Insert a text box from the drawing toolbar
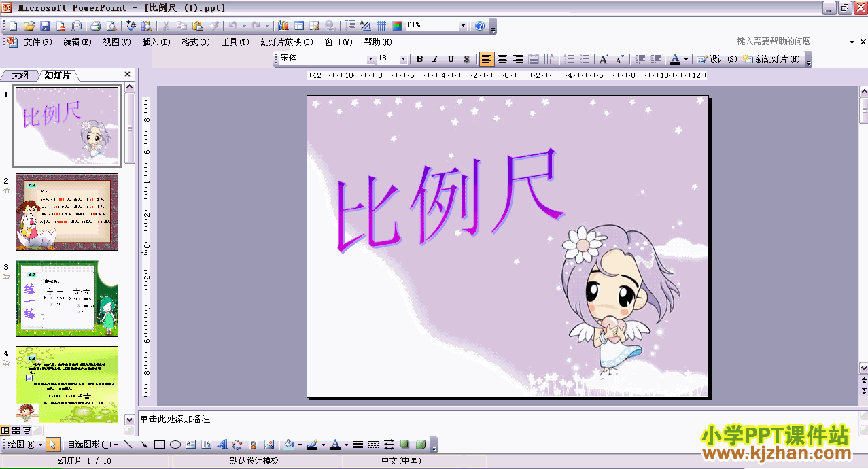 [191, 445]
